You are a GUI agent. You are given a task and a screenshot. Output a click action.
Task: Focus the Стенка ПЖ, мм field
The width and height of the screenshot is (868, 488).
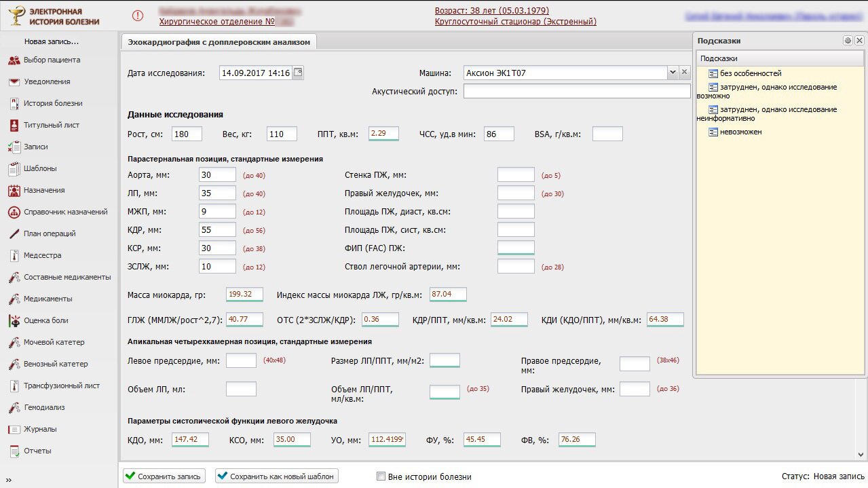click(516, 175)
